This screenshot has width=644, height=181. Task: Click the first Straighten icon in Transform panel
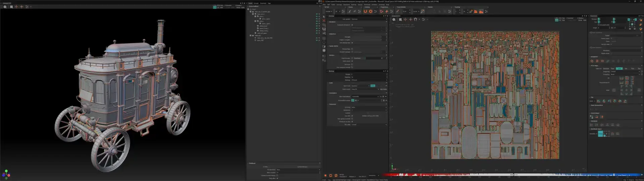[592, 61]
